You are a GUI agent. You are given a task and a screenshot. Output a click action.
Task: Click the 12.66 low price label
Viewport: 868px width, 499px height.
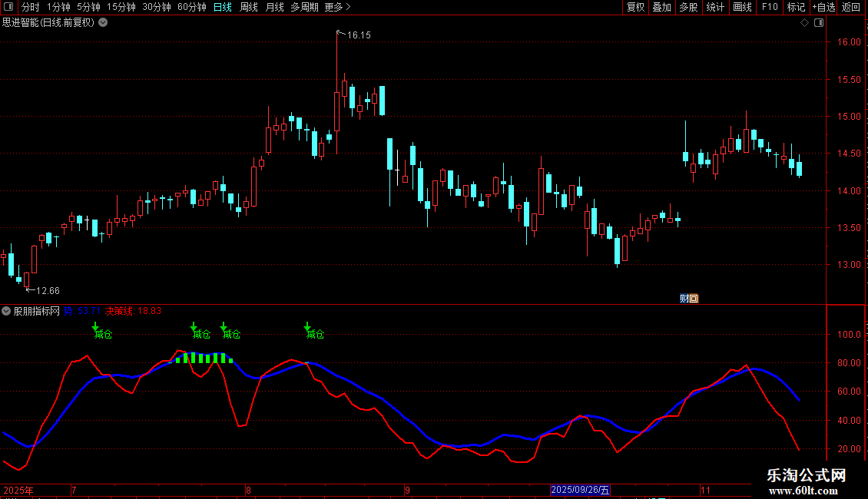coord(48,291)
